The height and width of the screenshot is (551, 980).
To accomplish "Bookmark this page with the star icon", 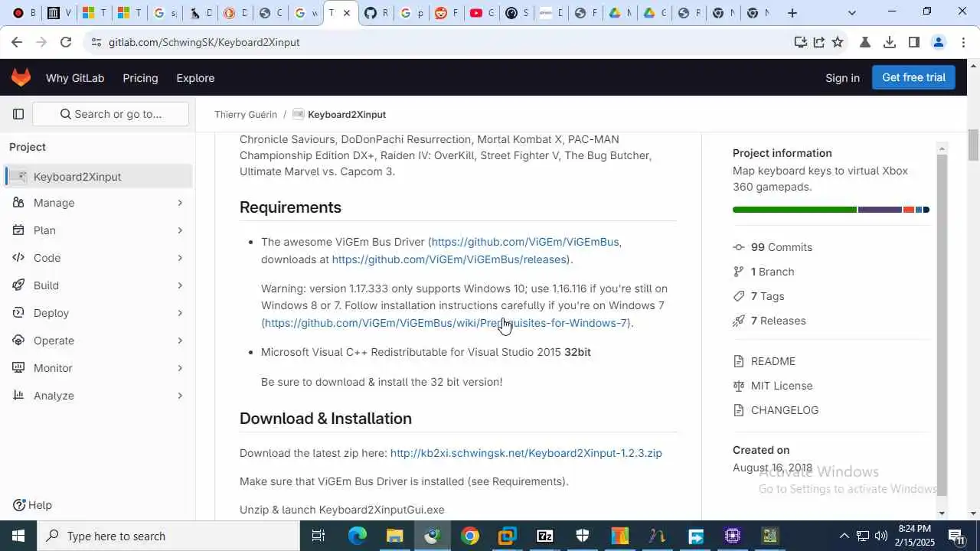I will coord(838,42).
